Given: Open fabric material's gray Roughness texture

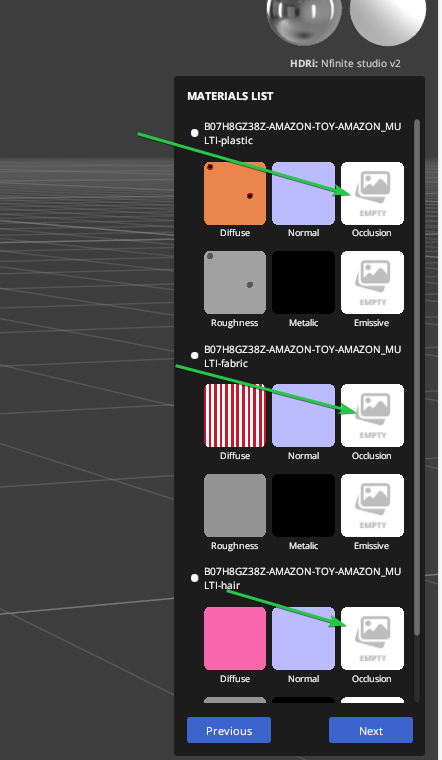Looking at the screenshot, I should pos(235,506).
